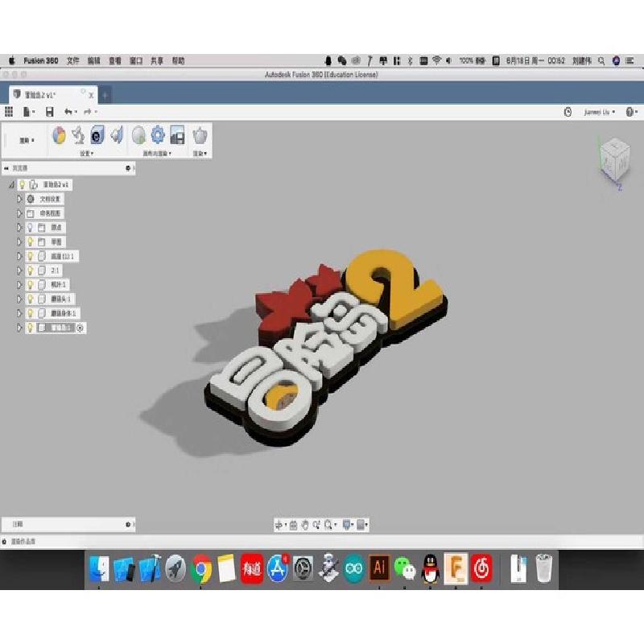The image size is (644, 644).
Task: Click the ViewCube in the viewport corner
Action: click(614, 158)
